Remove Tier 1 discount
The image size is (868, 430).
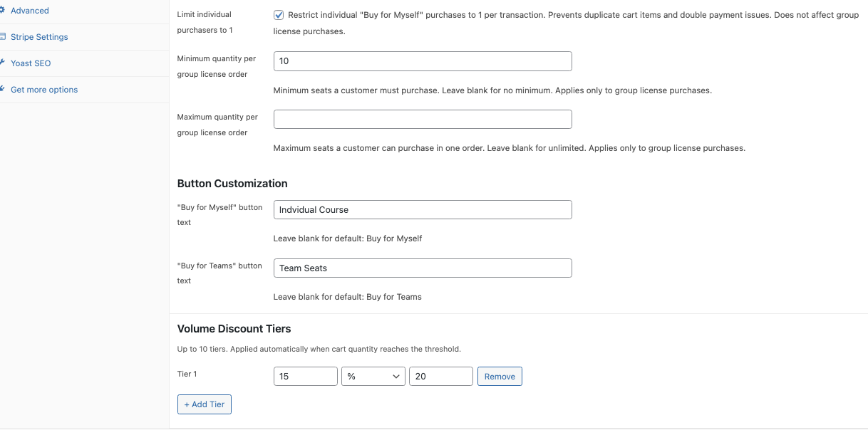click(500, 376)
